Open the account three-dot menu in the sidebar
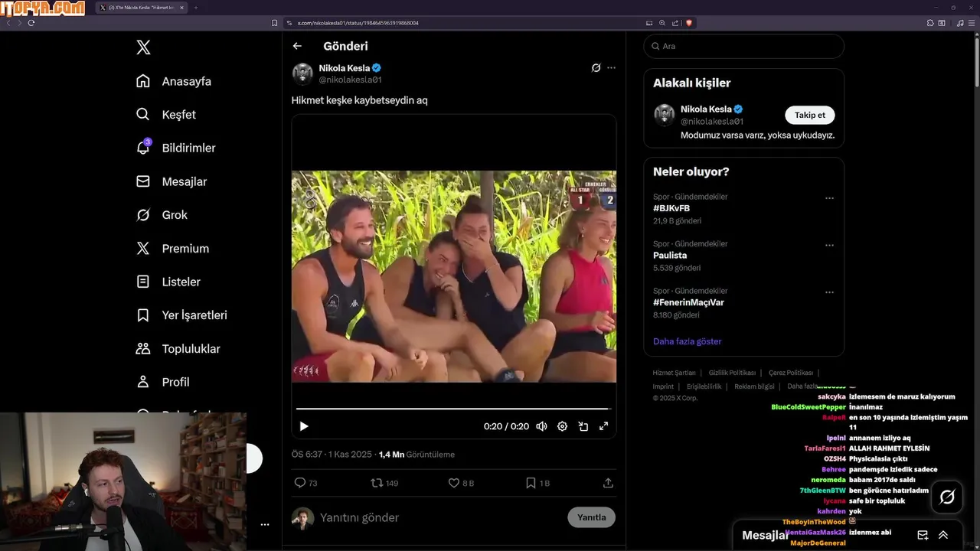This screenshot has height=551, width=980. (x=265, y=525)
